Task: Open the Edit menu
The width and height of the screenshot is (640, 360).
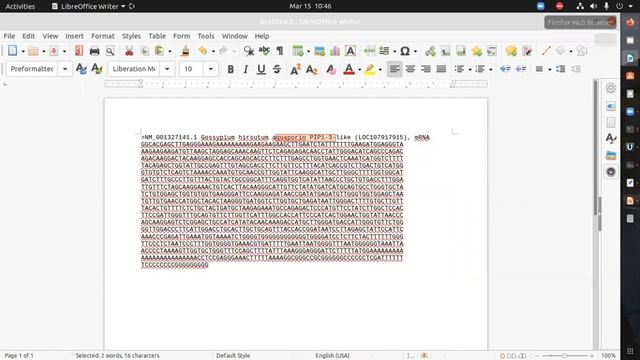Action: tap(28, 36)
